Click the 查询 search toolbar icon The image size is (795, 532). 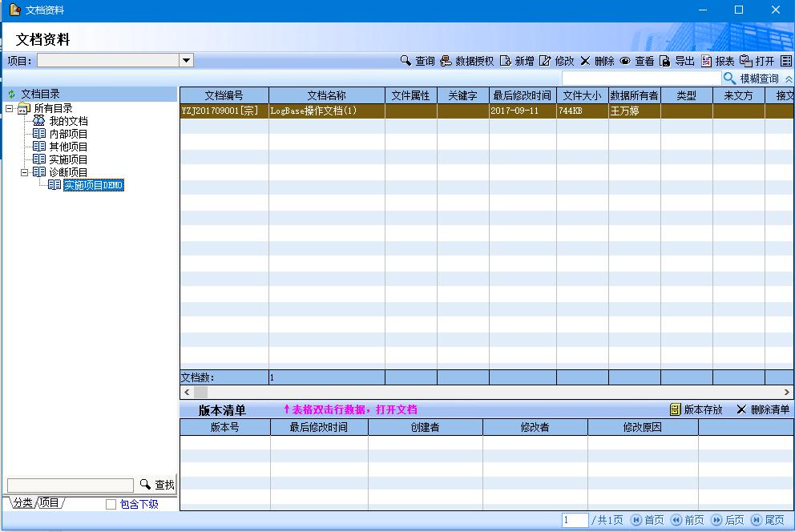coord(406,61)
